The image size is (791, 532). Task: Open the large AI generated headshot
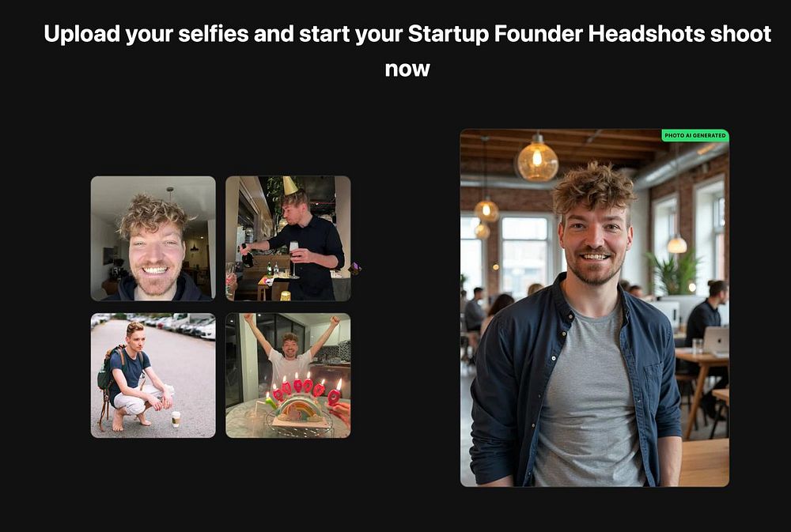[x=594, y=308]
